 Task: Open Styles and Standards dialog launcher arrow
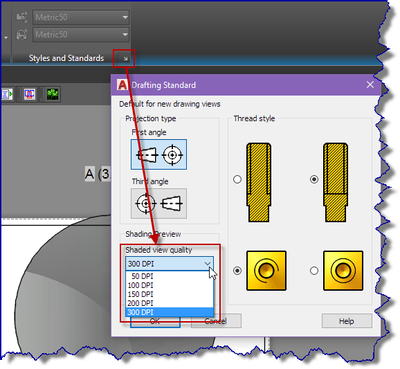[126, 59]
